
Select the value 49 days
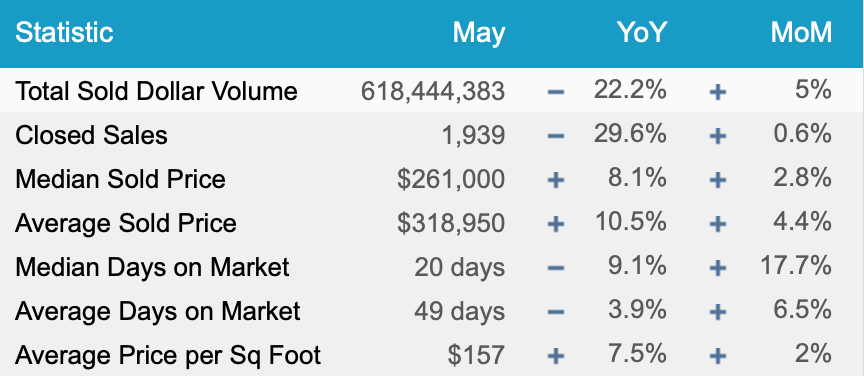pyautogui.click(x=460, y=312)
